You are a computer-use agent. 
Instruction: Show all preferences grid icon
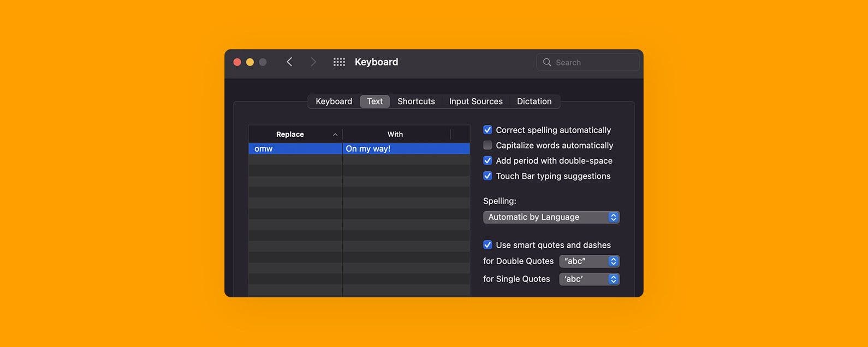click(x=339, y=62)
